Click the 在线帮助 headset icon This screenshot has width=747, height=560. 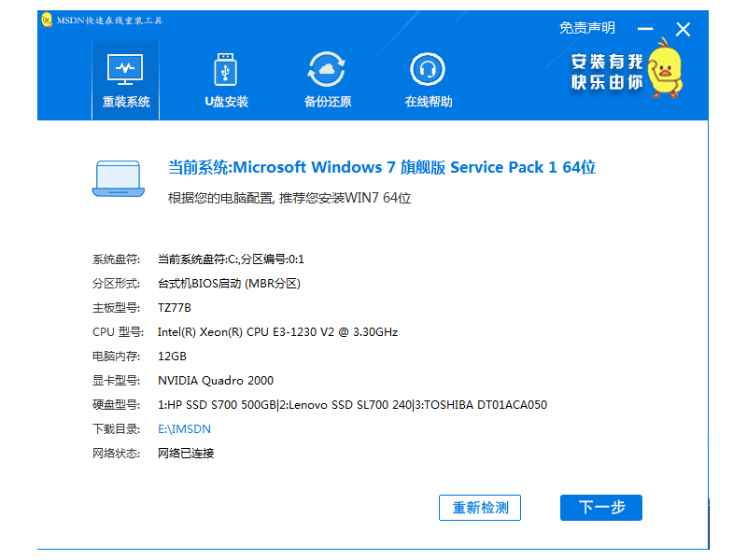427,70
